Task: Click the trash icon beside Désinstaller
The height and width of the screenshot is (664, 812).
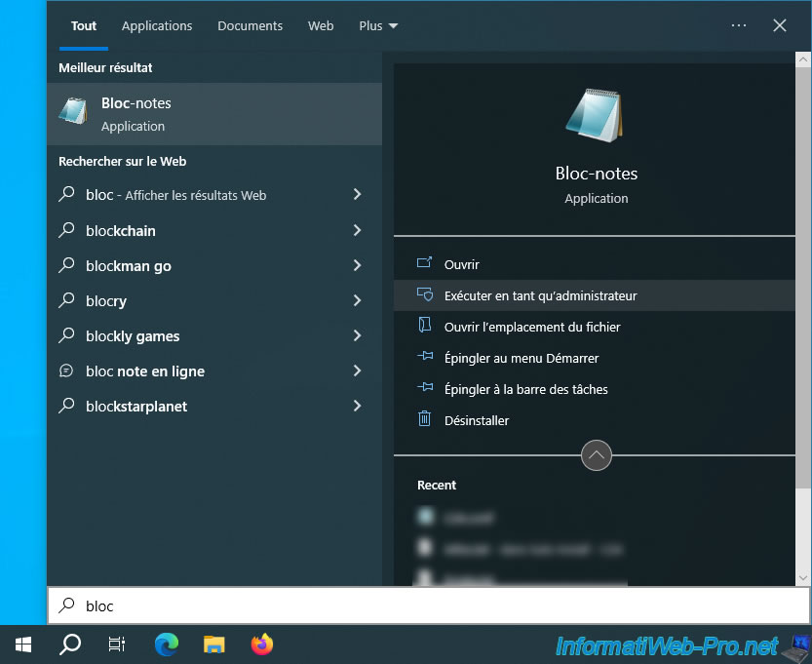Action: tap(425, 418)
